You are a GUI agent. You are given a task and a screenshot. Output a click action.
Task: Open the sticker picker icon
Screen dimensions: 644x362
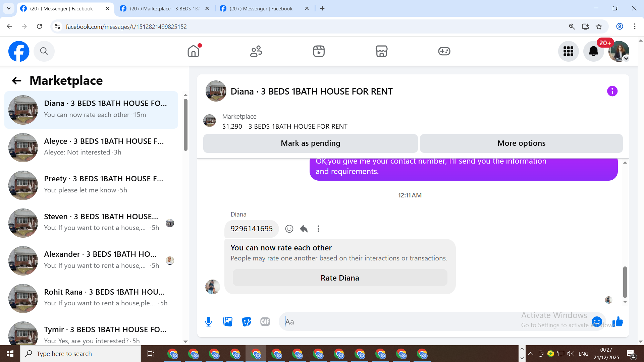247,322
